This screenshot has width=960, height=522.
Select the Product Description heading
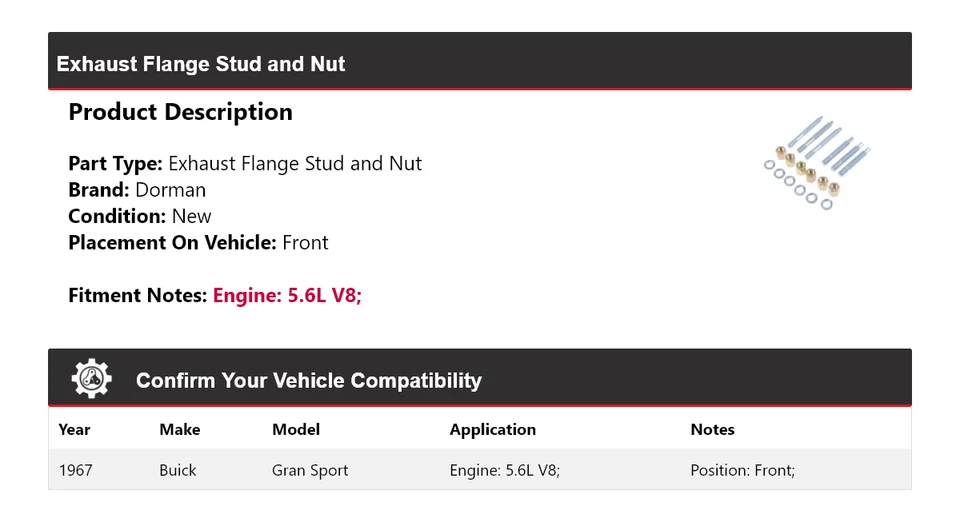[180, 112]
